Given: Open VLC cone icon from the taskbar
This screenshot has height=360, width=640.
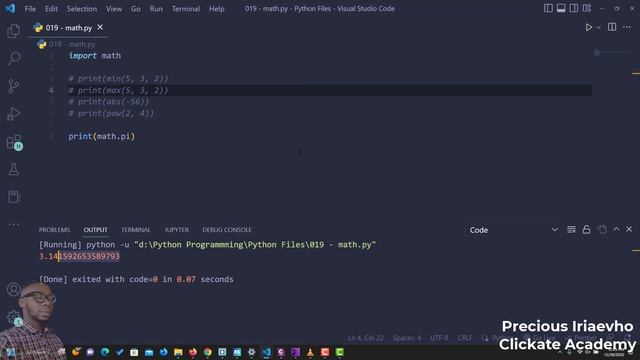Looking at the screenshot, I should click(x=310, y=352).
